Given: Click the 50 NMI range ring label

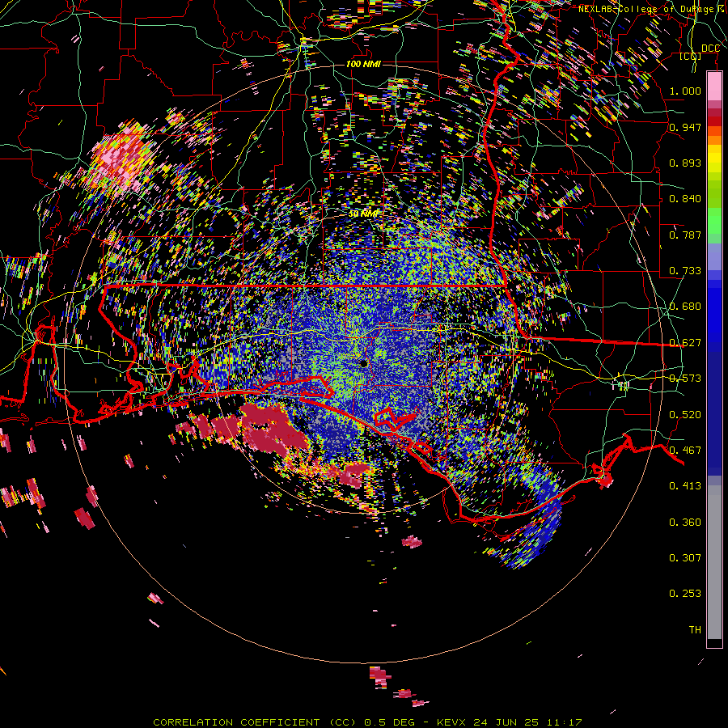Looking at the screenshot, I should (x=363, y=214).
